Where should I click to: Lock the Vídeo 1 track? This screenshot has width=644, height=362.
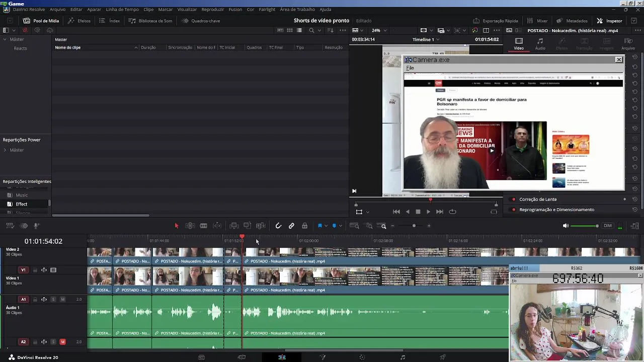tap(35, 270)
